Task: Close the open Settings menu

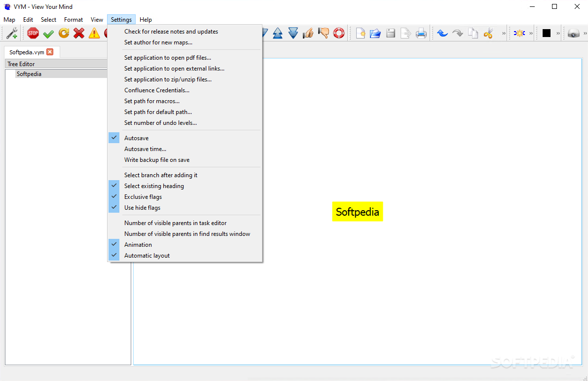Action: click(x=121, y=20)
